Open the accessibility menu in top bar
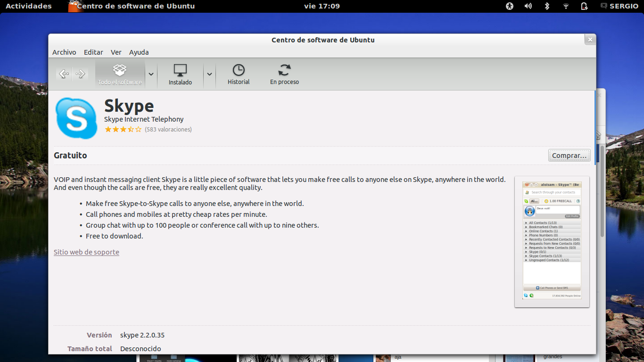 point(509,6)
